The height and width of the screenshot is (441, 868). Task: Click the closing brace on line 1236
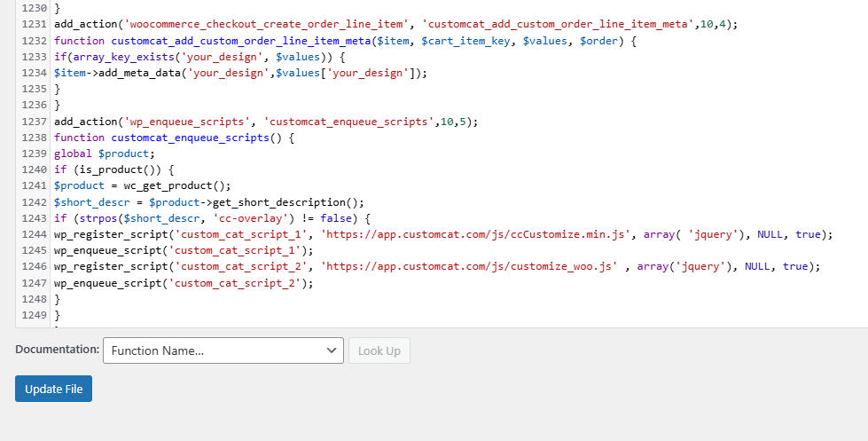click(58, 106)
